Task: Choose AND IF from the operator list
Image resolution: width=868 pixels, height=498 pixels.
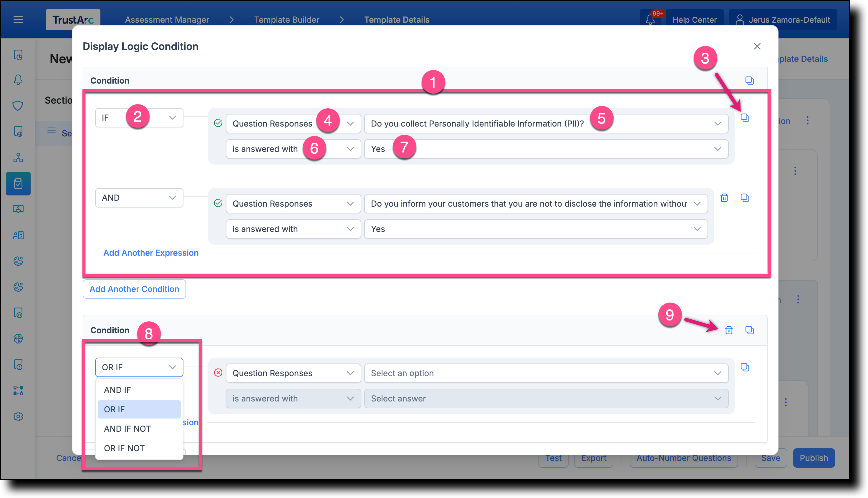Action: 139,390
